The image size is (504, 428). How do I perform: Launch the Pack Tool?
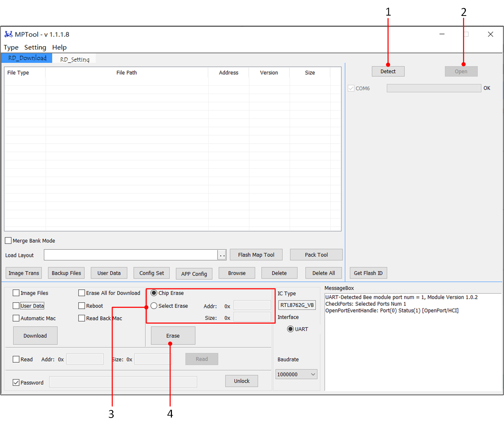click(316, 255)
